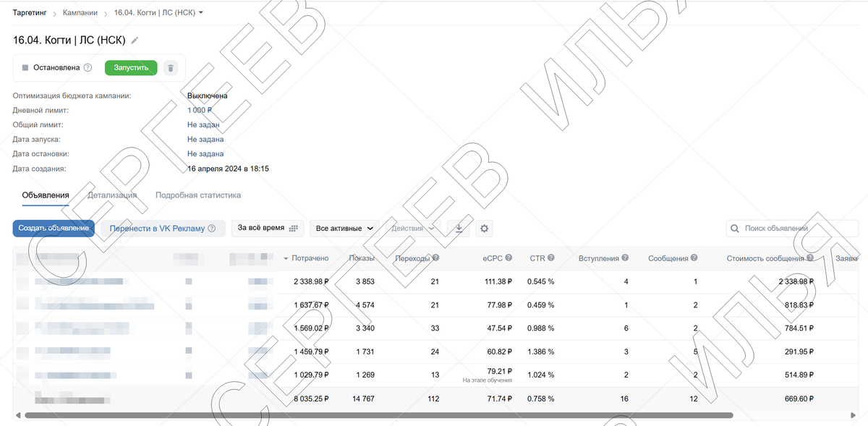Sort by CTR column header
The height and width of the screenshot is (426, 868).
click(537, 258)
